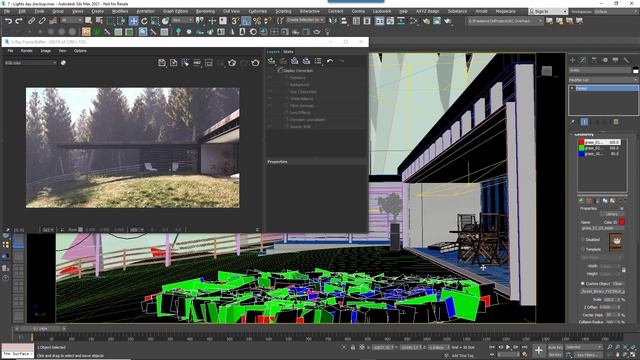Click the object color swatch beside the name field

click(x=635, y=71)
